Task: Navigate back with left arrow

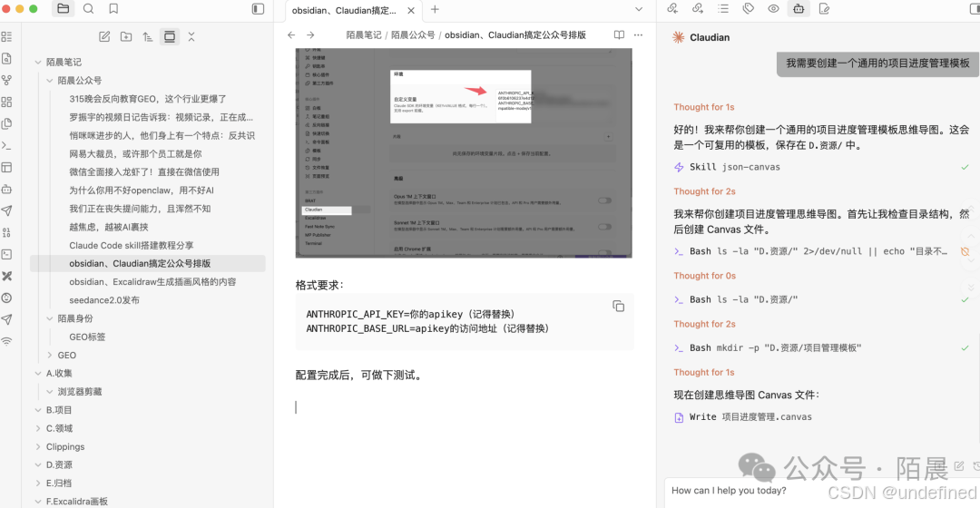Action: [x=291, y=35]
